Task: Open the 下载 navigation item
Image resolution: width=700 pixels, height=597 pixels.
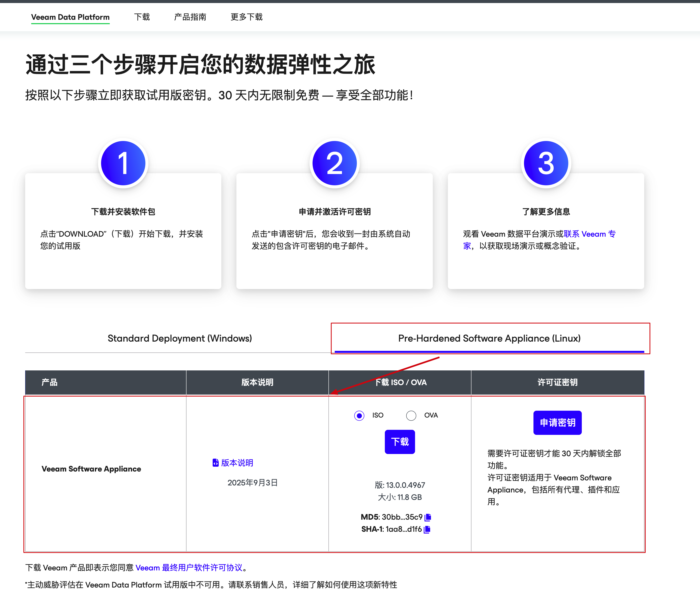Action: click(142, 17)
